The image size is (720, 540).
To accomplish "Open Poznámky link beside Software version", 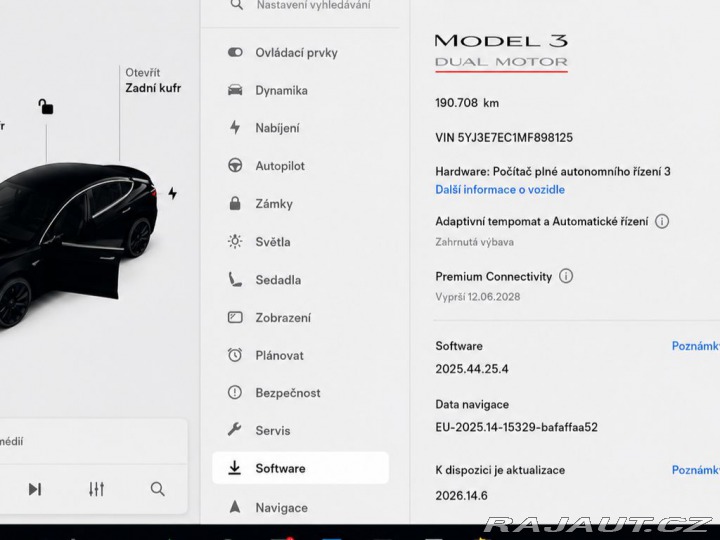I will pos(696,346).
